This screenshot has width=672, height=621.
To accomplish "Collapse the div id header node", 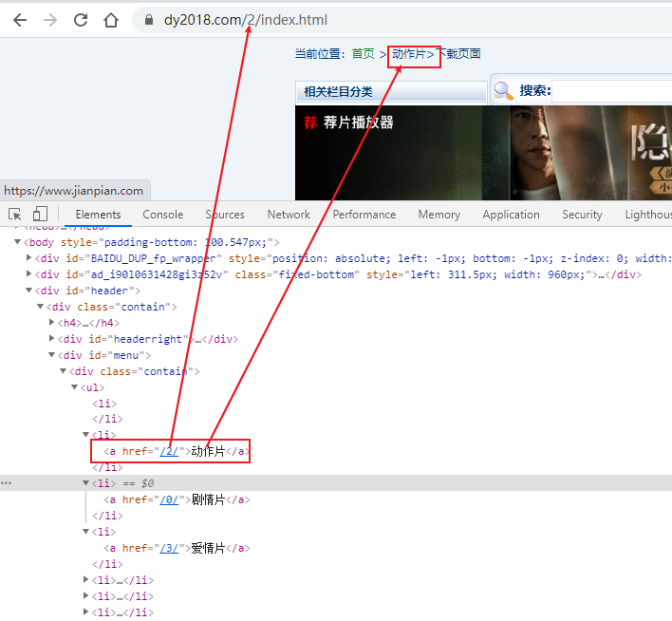I will pos(28,291).
